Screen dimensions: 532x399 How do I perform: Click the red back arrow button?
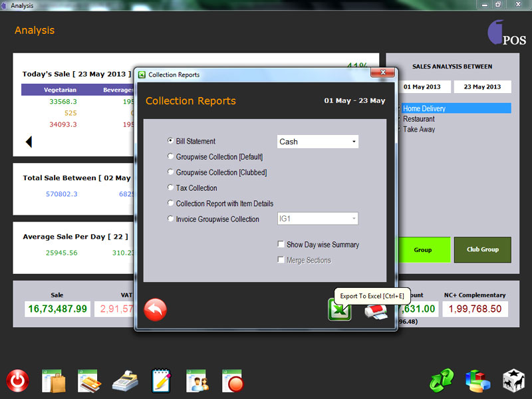point(156,310)
